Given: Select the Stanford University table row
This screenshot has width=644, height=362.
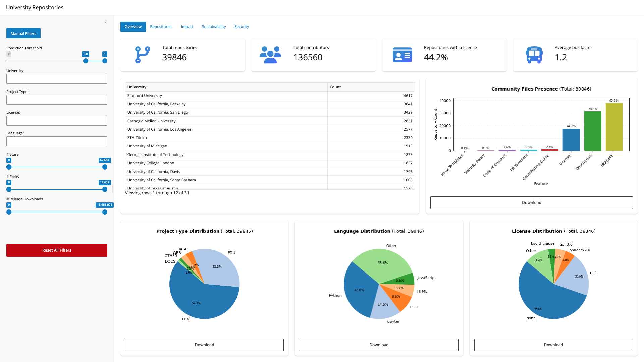Looking at the screenshot, I should click(226, 96).
